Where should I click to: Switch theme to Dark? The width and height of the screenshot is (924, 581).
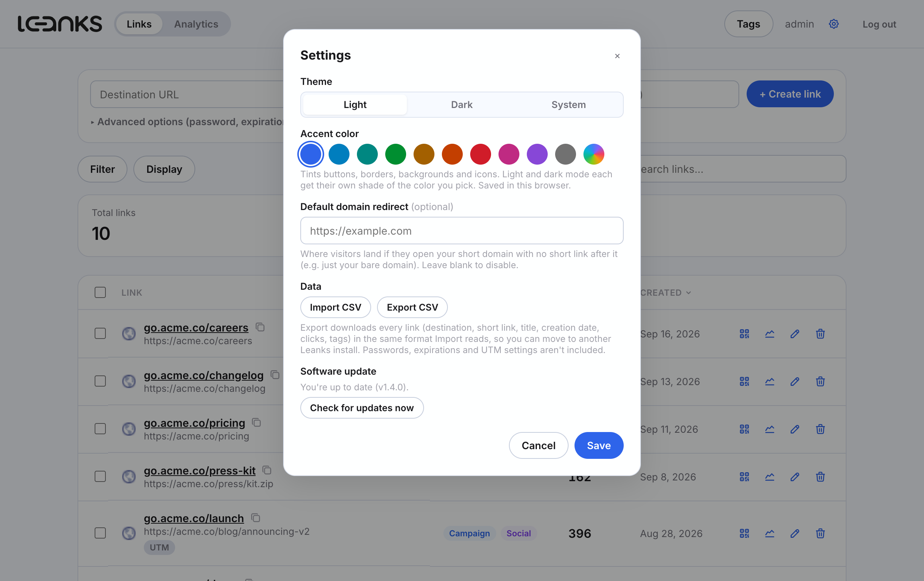462,105
